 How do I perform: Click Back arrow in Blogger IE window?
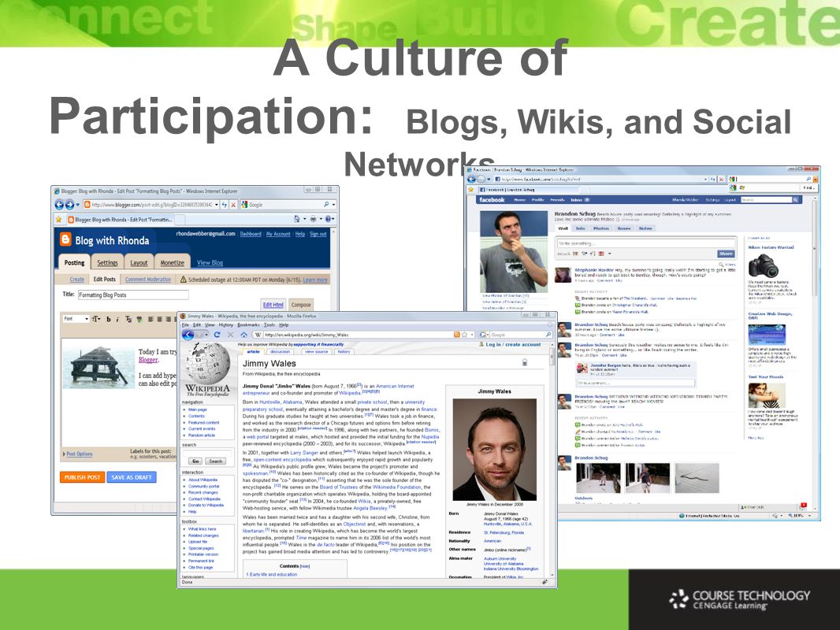pos(59,205)
